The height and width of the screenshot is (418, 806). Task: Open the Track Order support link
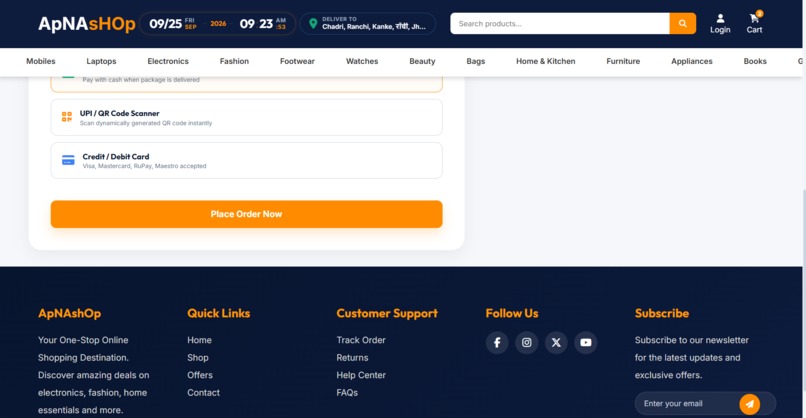[361, 340]
